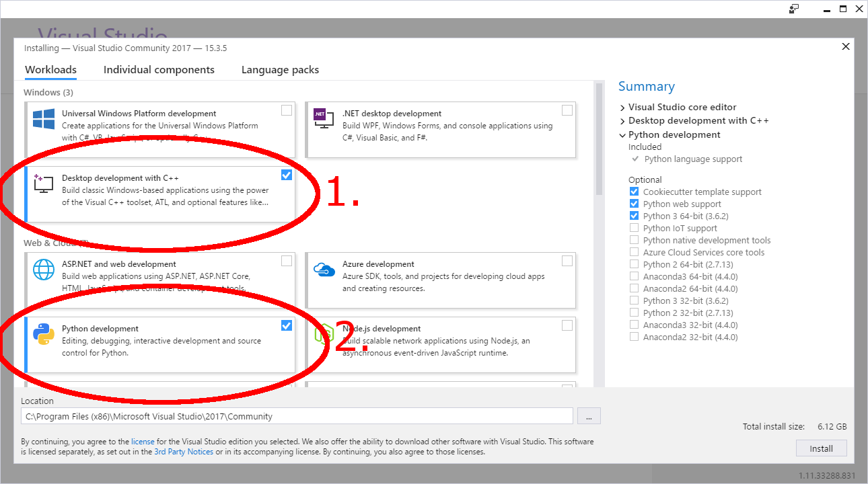Close the installer dialog
Viewport: 868px width, 484px height.
click(846, 46)
